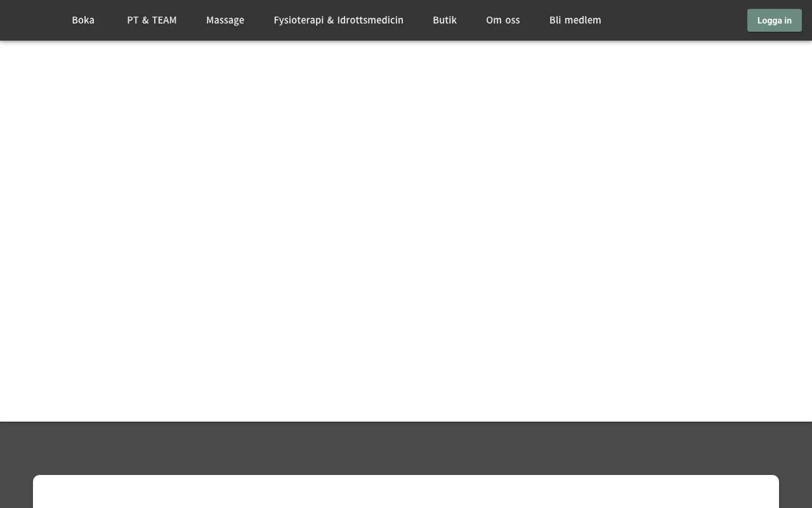Click the dark gray section below hero
Viewport: 812px width, 508px height.
pyautogui.click(x=406, y=448)
